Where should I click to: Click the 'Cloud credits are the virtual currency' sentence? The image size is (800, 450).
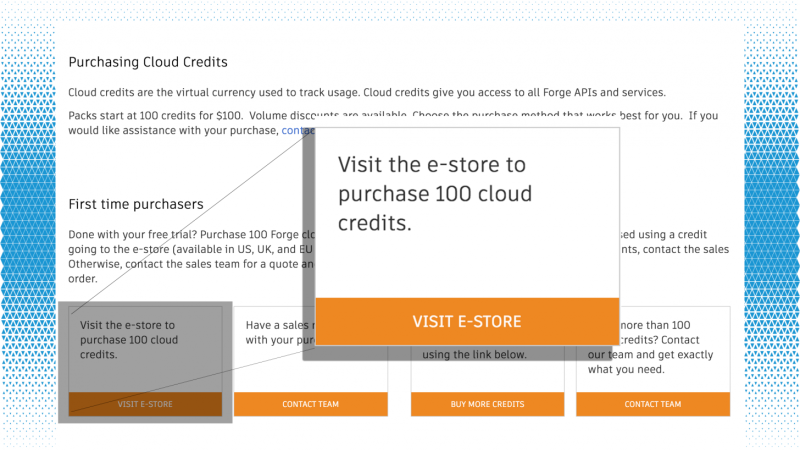pyautogui.click(x=367, y=92)
